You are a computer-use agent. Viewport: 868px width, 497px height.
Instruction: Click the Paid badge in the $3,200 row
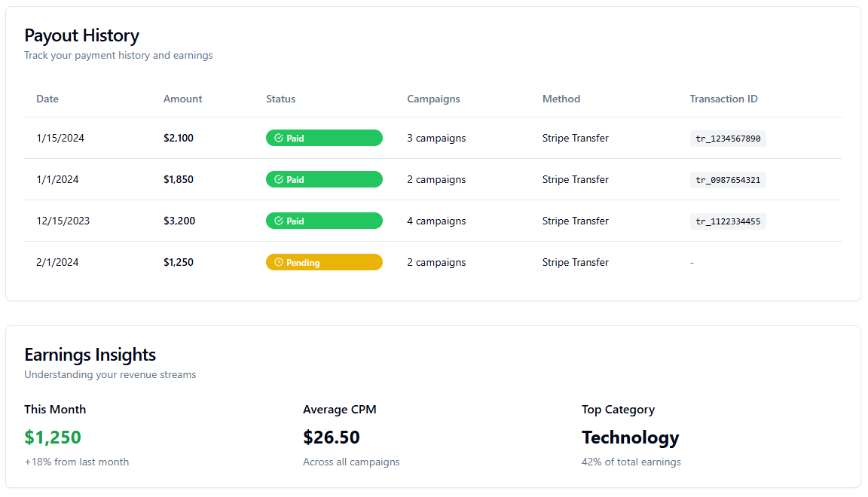point(324,221)
